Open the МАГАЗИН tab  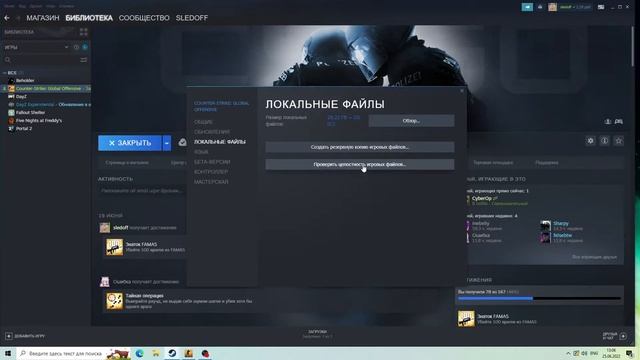coord(43,18)
